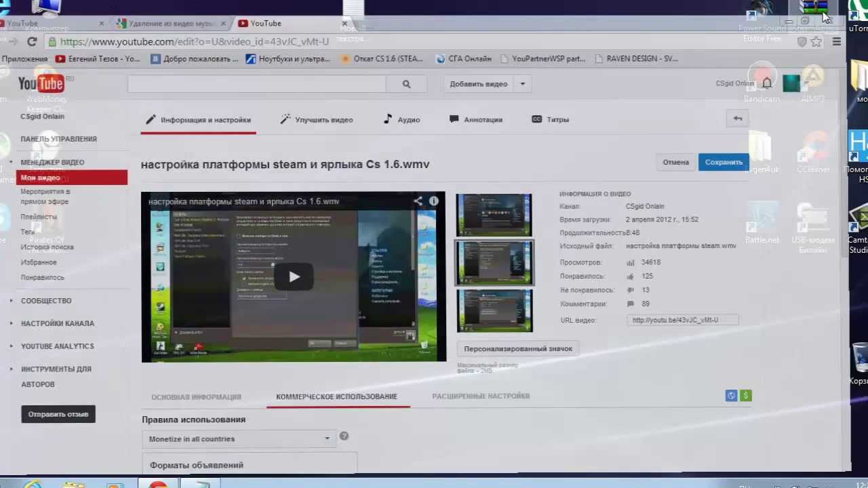Open the Основная информация sub-tab
868x488 pixels.
[x=196, y=397]
